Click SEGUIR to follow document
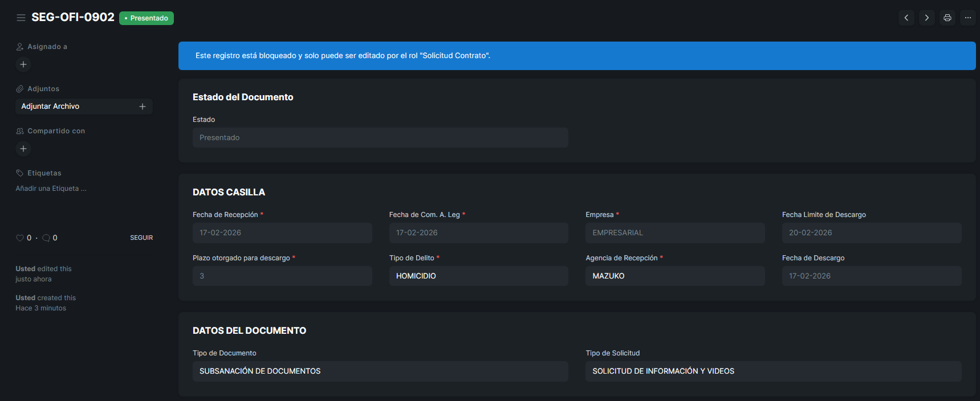The width and height of the screenshot is (980, 401). [x=141, y=238]
